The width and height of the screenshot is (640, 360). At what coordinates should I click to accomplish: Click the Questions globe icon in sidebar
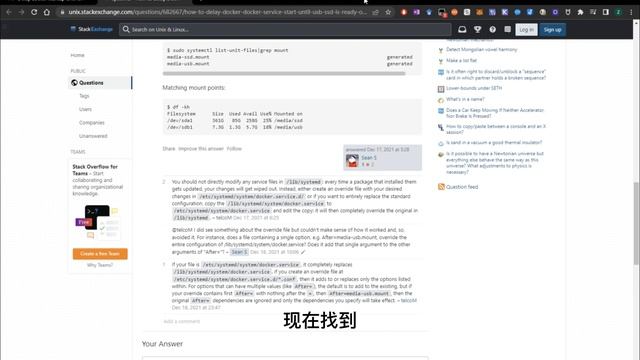tap(74, 82)
